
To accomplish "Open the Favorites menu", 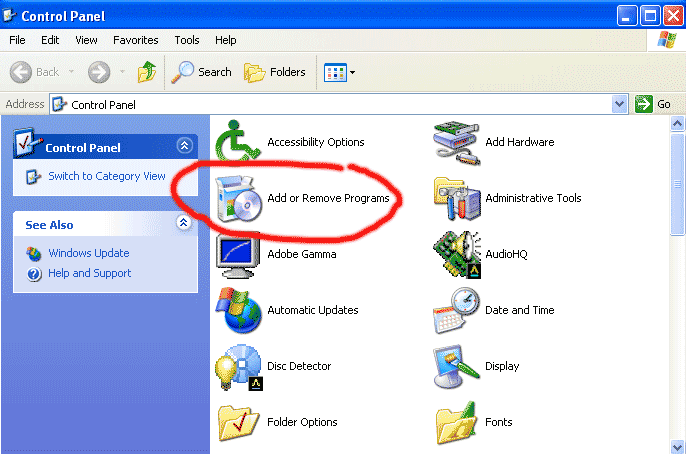I will coord(136,40).
